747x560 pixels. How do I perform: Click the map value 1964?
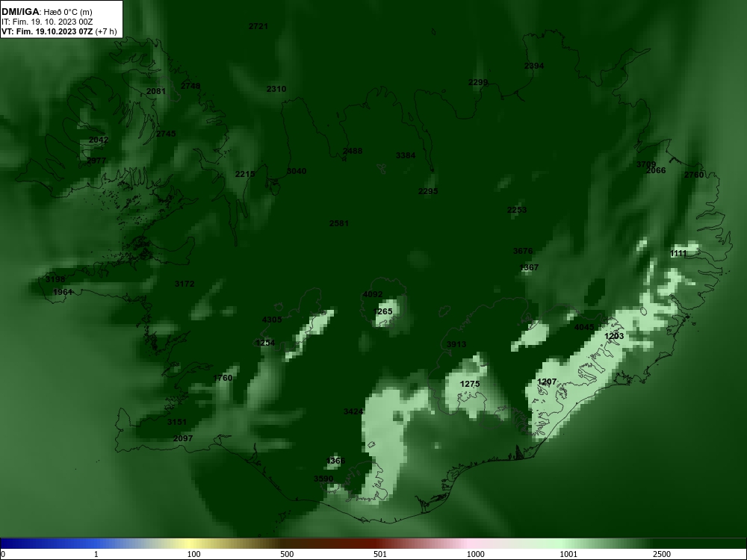click(63, 293)
